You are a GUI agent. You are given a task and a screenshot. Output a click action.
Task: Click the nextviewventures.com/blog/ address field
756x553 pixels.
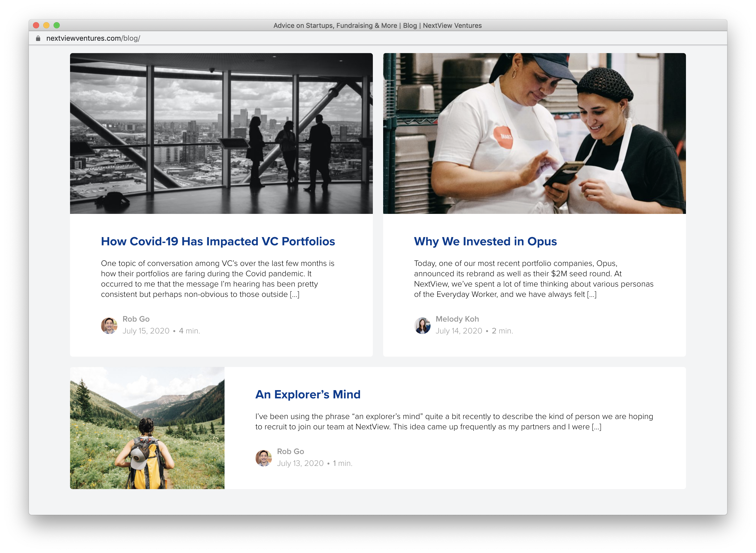(93, 38)
